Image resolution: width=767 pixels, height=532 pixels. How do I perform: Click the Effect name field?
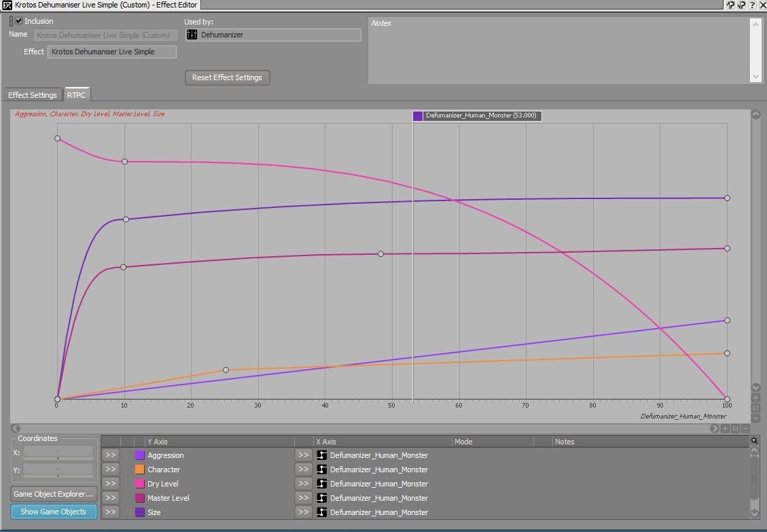[x=112, y=52]
